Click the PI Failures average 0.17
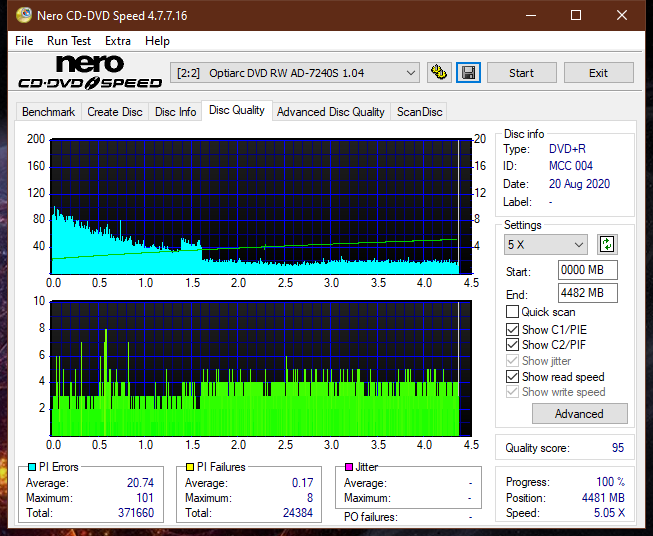The image size is (653, 536). 302,483
